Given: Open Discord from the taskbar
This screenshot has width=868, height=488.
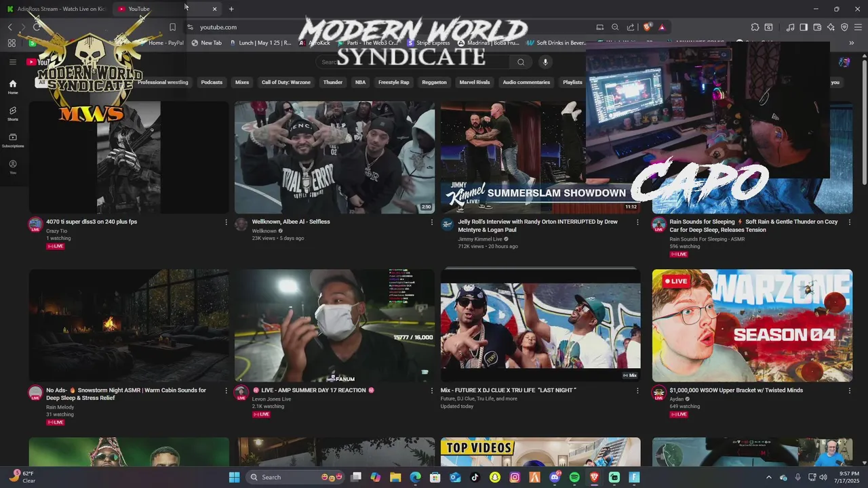Looking at the screenshot, I should pos(555,477).
